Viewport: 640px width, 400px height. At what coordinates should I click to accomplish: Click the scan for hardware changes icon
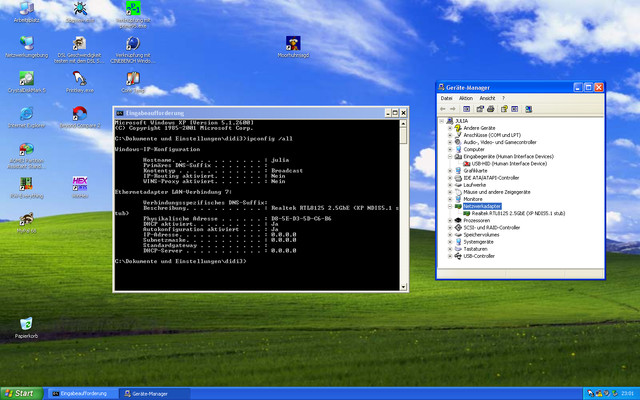point(529,109)
